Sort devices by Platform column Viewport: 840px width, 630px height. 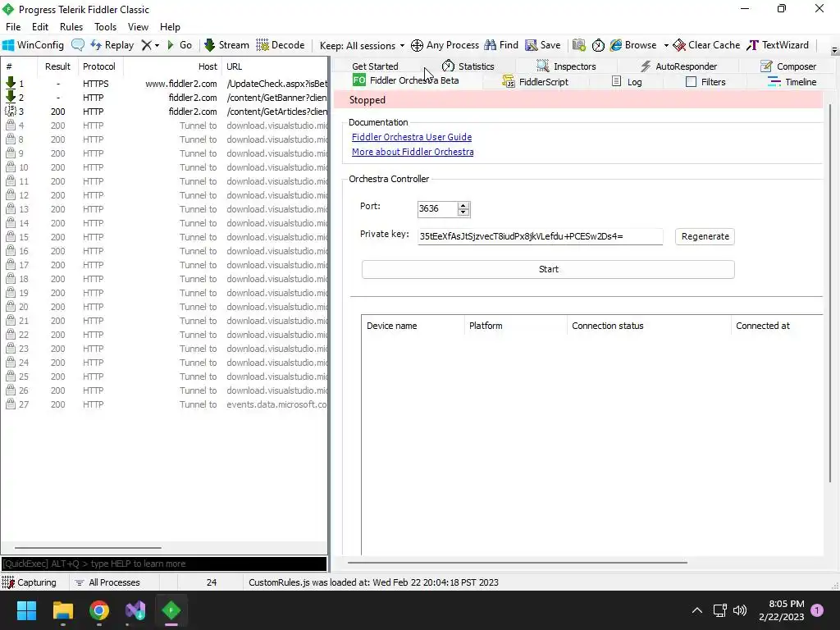515,326
